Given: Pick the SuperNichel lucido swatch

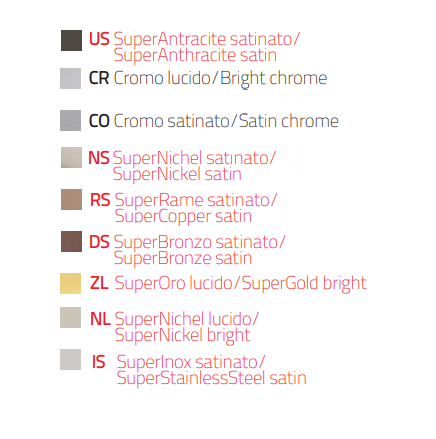Looking at the screenshot, I should (x=70, y=317).
